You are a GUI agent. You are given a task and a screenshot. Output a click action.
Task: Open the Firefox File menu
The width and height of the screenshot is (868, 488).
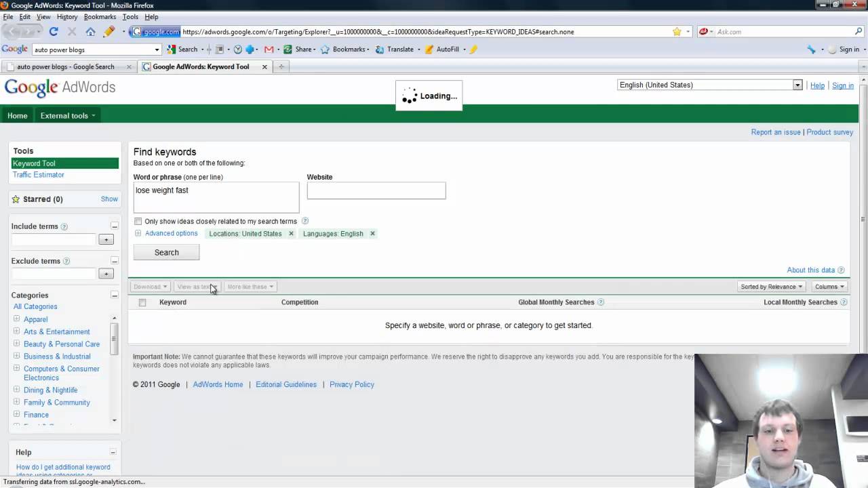point(8,16)
